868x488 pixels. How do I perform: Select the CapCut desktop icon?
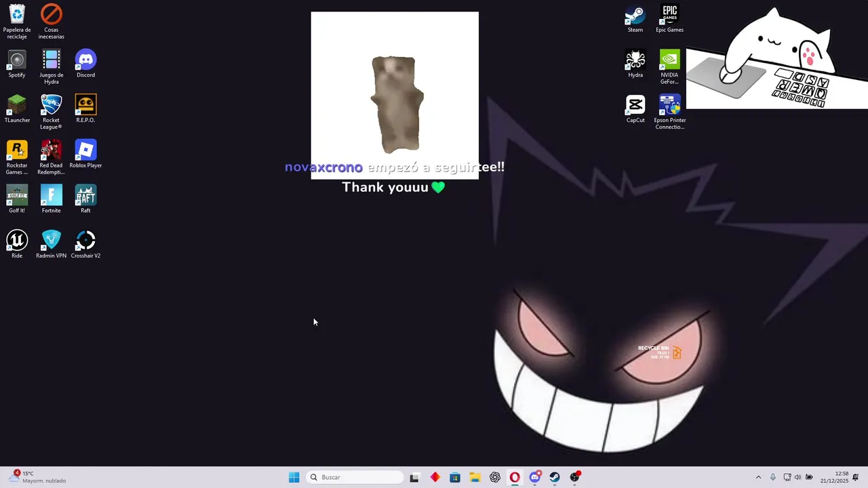click(x=635, y=109)
